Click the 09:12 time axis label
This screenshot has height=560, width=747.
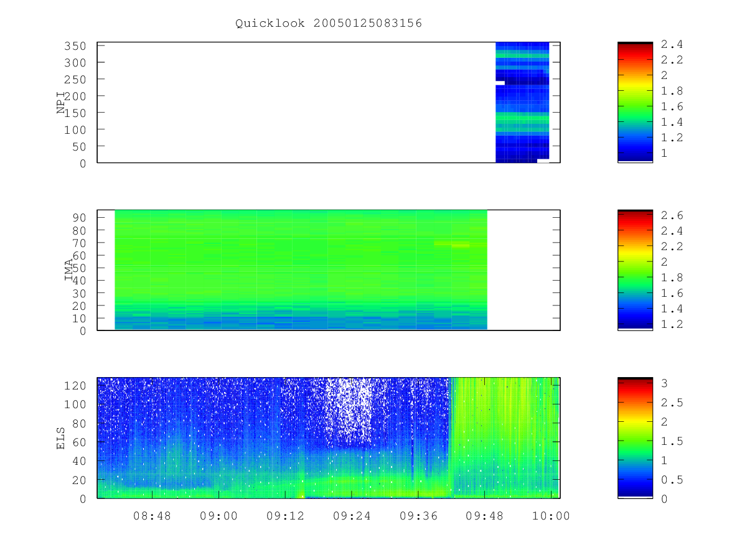[x=285, y=516]
